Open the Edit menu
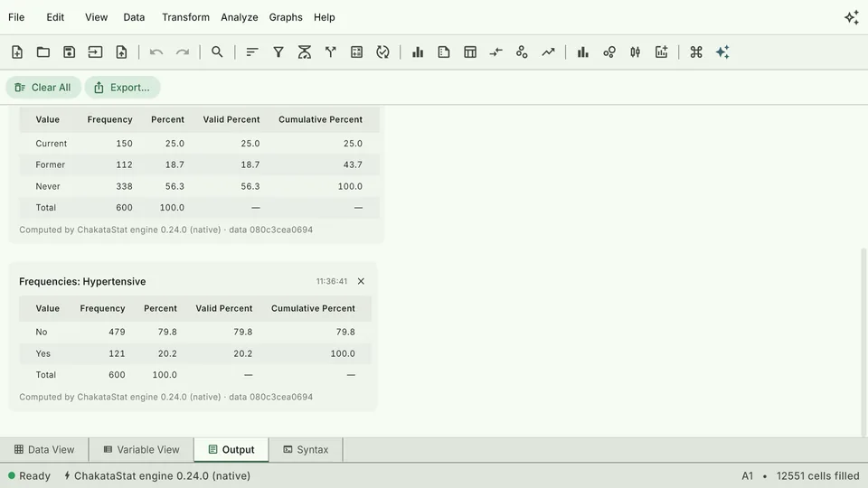868x488 pixels. coord(55,17)
